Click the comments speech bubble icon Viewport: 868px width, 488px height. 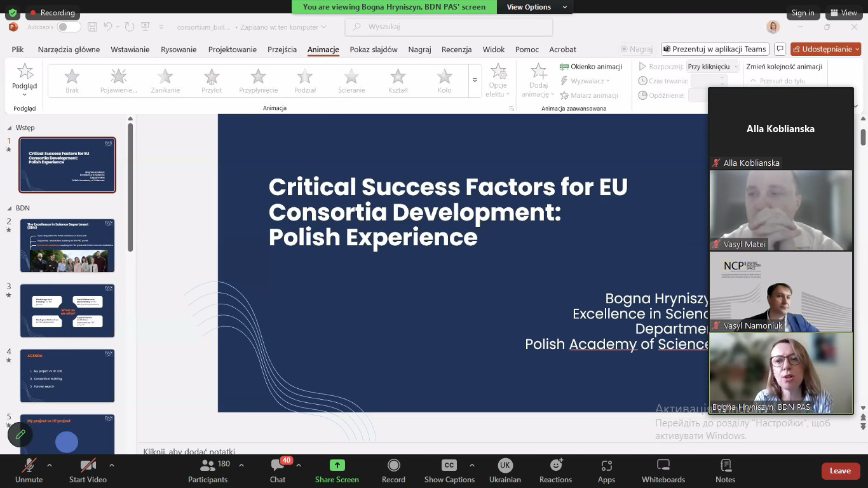pyautogui.click(x=780, y=49)
